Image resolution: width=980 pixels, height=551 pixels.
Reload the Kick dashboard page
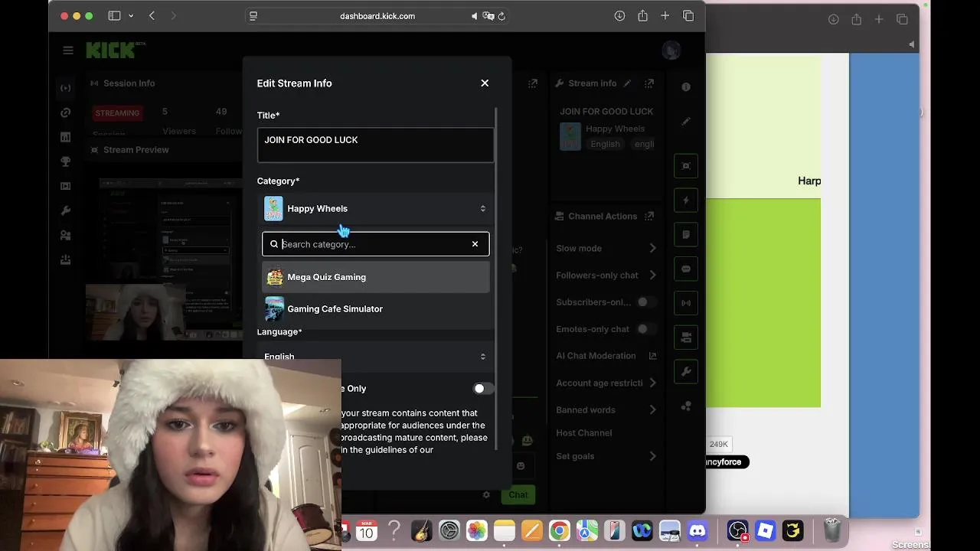tap(501, 16)
